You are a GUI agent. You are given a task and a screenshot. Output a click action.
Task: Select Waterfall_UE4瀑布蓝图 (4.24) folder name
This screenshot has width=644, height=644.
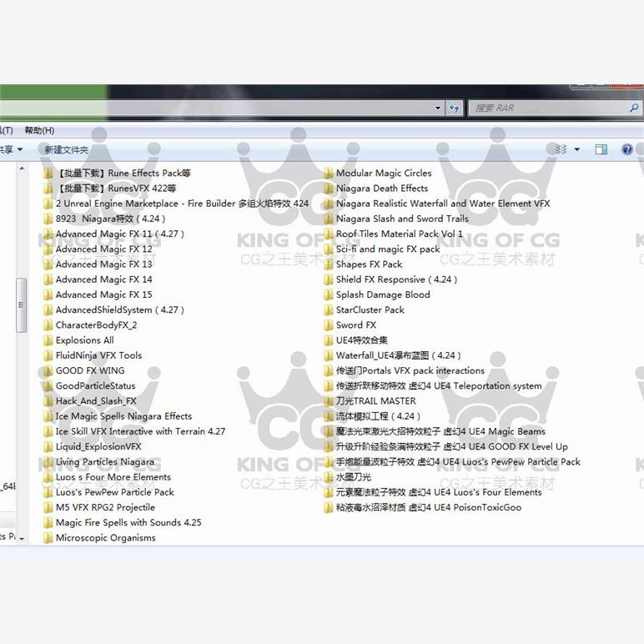coord(399,355)
